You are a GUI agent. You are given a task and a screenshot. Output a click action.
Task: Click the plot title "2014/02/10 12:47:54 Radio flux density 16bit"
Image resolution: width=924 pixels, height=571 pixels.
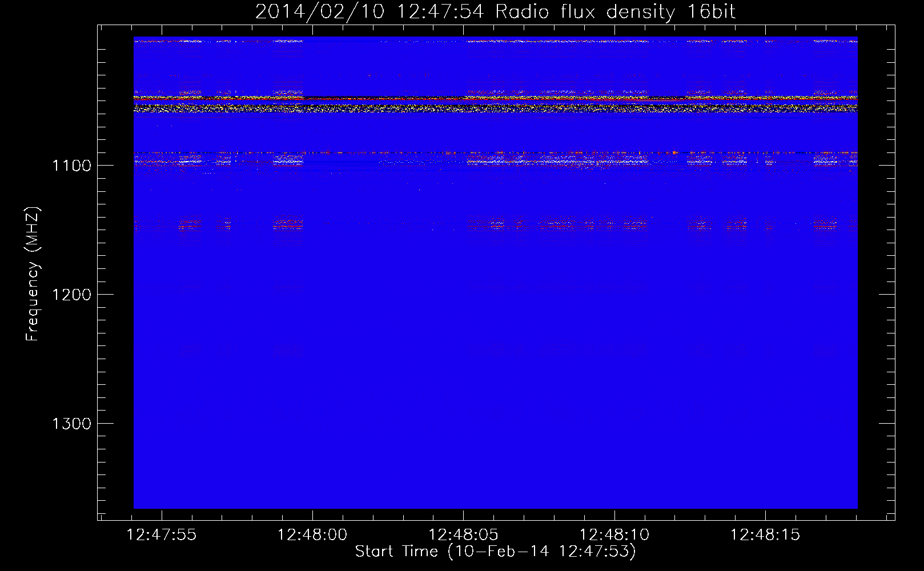coord(495,12)
